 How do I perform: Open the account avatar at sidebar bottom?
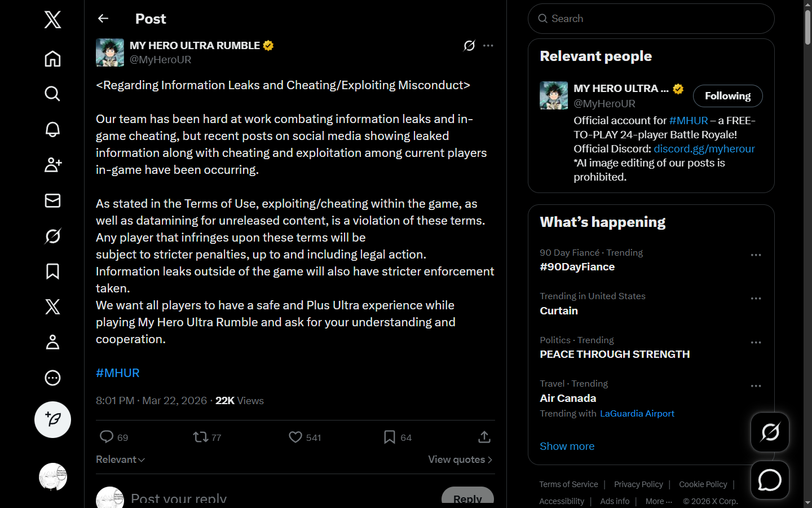coord(53,477)
